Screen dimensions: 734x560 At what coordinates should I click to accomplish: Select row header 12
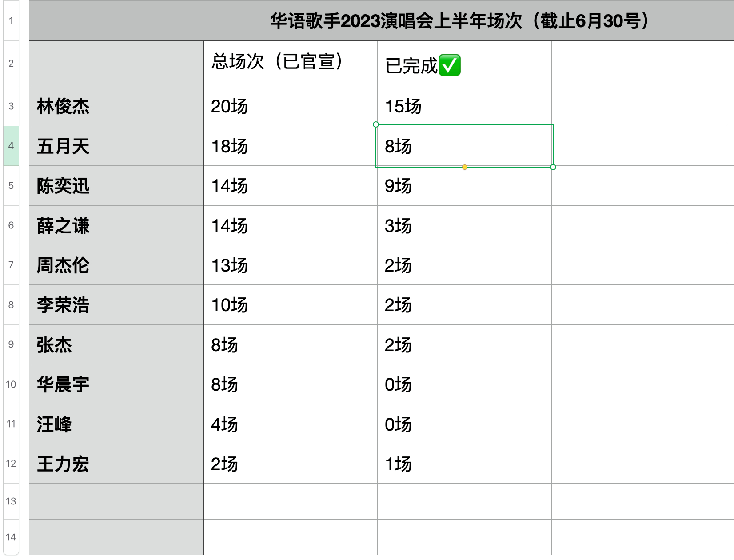pos(11,464)
